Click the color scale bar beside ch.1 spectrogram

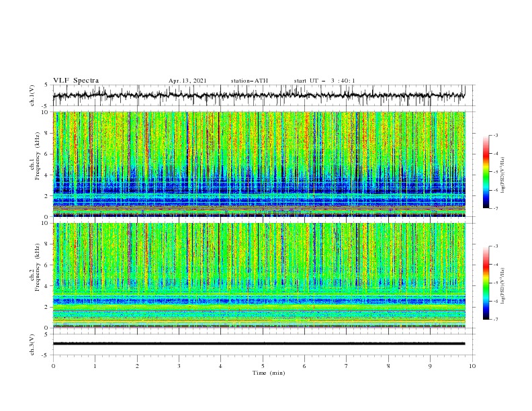pyautogui.click(x=486, y=172)
